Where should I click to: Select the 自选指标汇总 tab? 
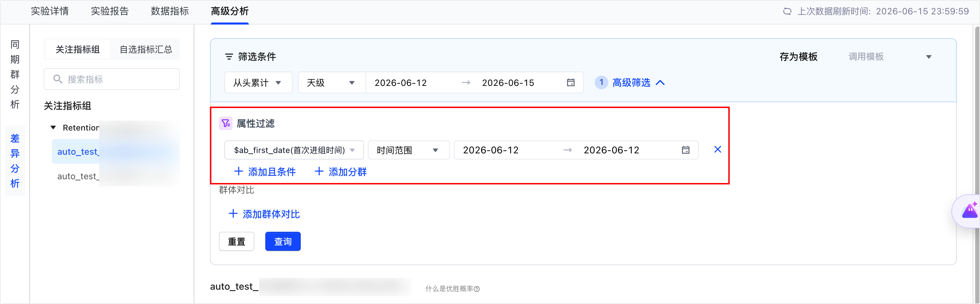pyautogui.click(x=146, y=49)
